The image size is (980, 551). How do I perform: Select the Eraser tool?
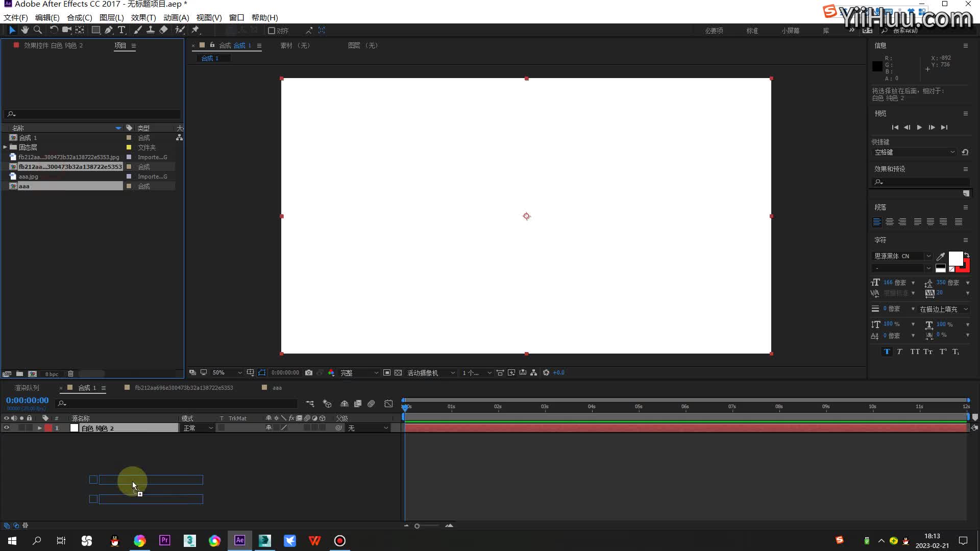point(163,30)
